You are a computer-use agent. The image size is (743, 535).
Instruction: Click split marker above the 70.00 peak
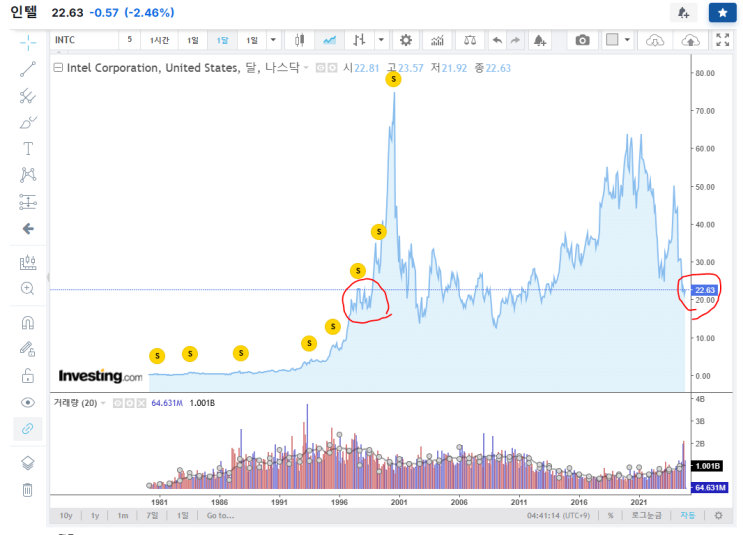click(x=393, y=79)
